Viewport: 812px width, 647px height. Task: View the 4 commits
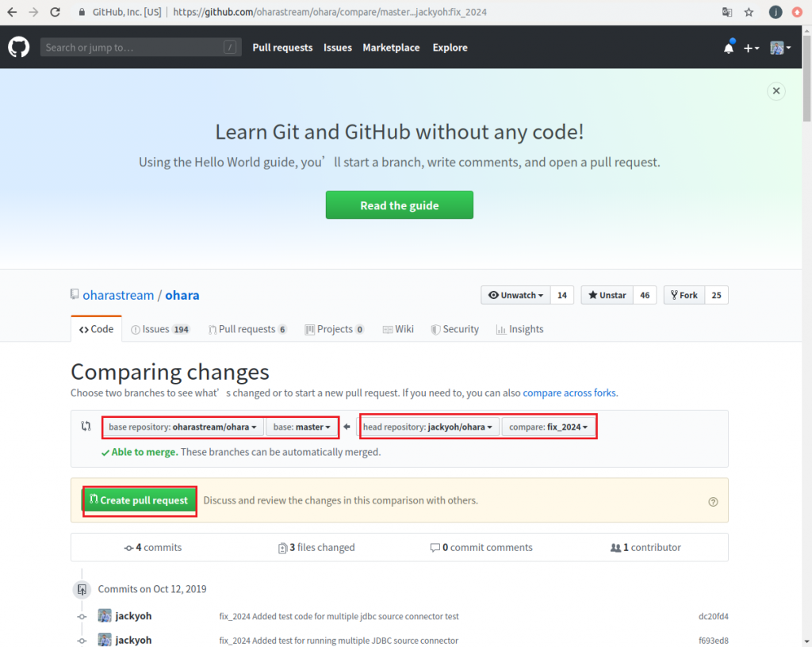coord(153,547)
